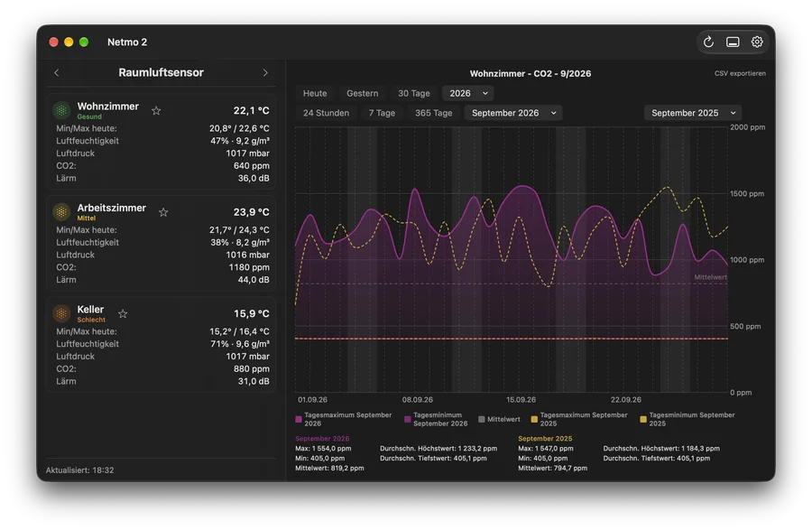Click the Arbeitszimmer sensor name
Screen dimensions: 812x530
pos(111,208)
